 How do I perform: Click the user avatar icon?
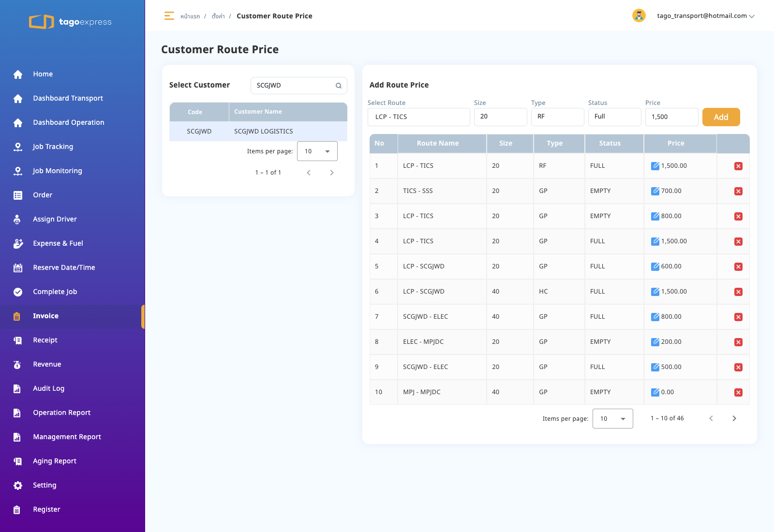639,15
